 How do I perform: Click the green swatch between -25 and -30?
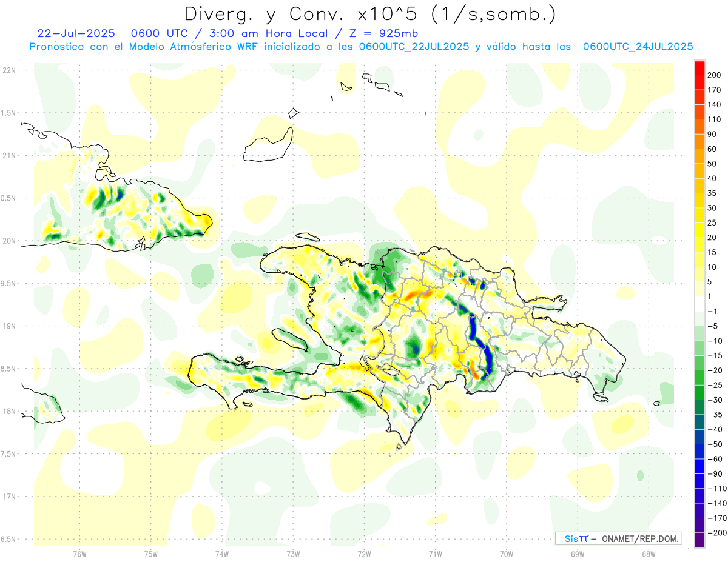click(x=699, y=393)
